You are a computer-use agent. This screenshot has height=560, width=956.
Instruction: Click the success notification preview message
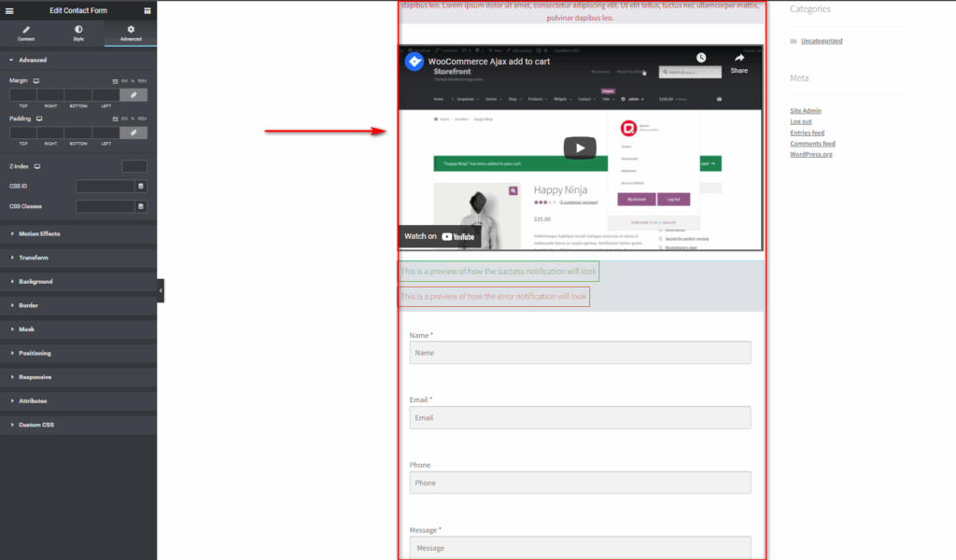(499, 272)
